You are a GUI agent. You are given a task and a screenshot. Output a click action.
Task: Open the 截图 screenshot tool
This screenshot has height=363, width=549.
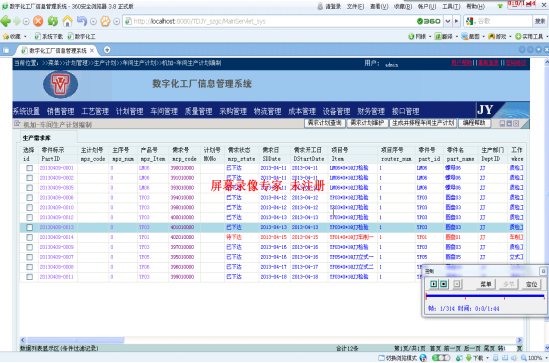click(x=470, y=36)
